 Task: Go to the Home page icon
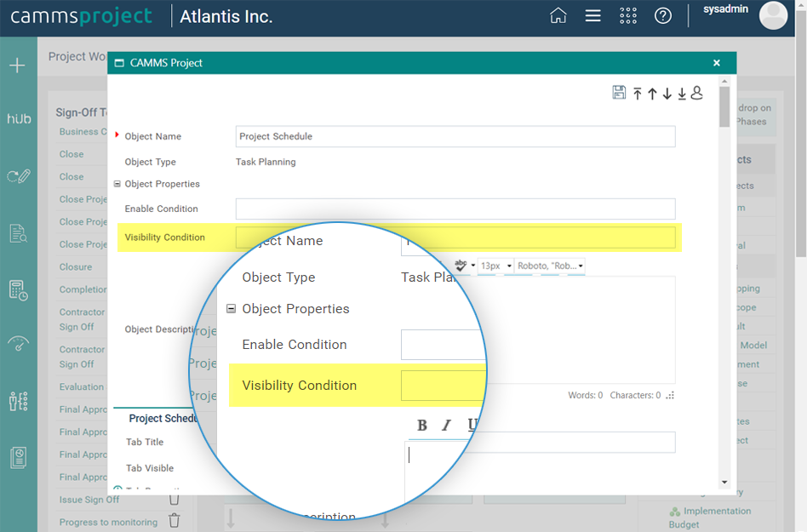558,16
